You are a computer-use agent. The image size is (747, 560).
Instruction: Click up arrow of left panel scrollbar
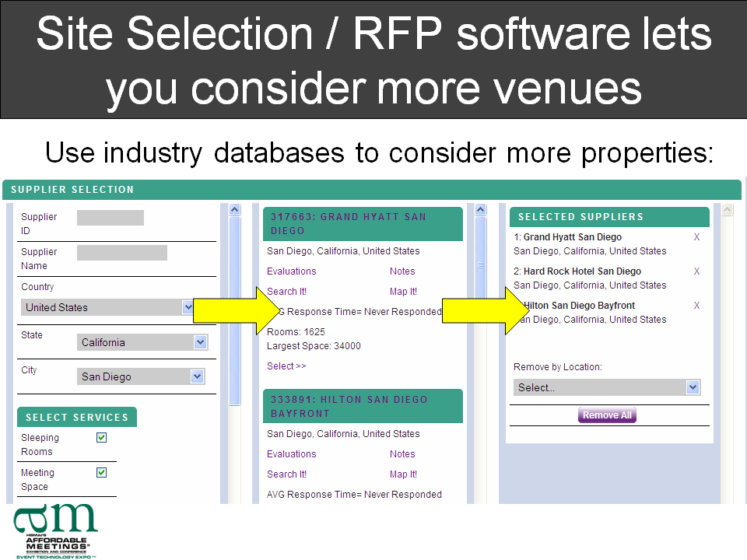pos(234,209)
